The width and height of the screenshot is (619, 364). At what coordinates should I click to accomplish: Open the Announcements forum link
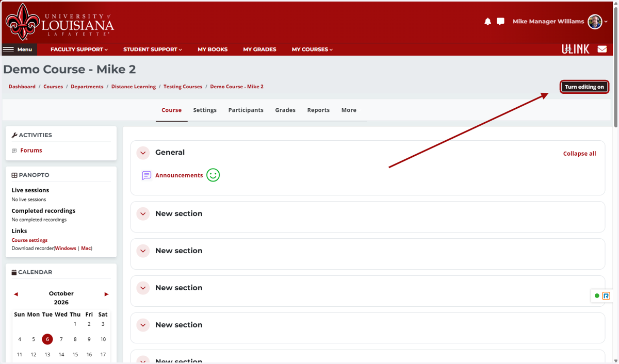point(179,175)
